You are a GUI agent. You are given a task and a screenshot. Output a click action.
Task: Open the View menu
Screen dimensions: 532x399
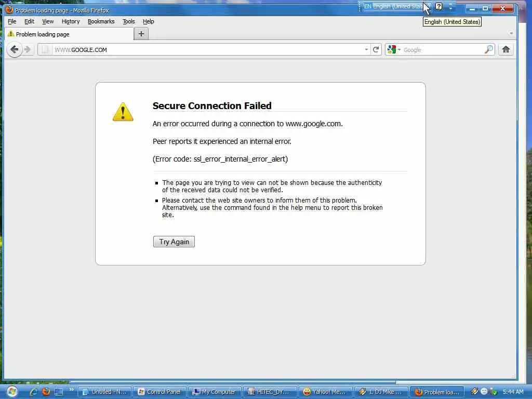(48, 21)
